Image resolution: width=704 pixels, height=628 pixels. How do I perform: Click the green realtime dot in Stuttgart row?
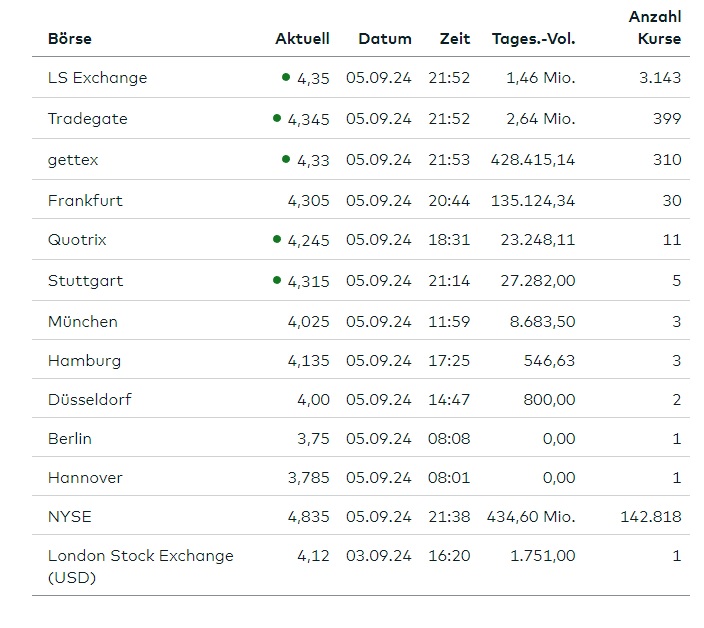click(277, 280)
